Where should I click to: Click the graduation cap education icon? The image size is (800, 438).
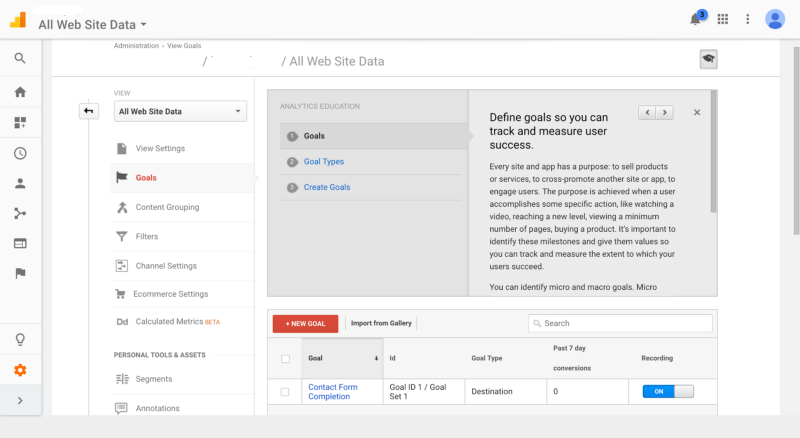708,61
